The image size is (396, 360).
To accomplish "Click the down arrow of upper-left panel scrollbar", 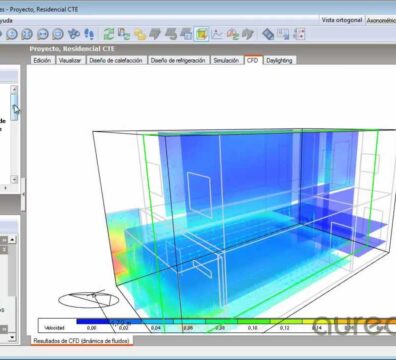I will 14,179.
